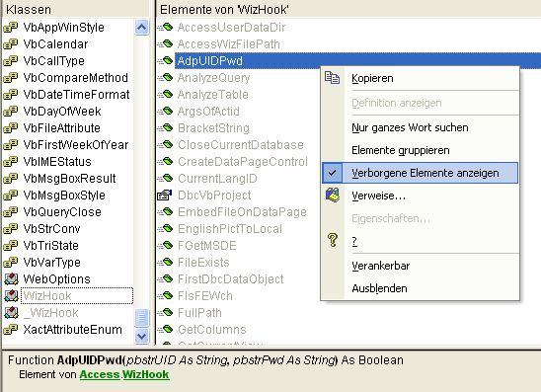Click the icon next to VbCompareMethod

coord(11,78)
